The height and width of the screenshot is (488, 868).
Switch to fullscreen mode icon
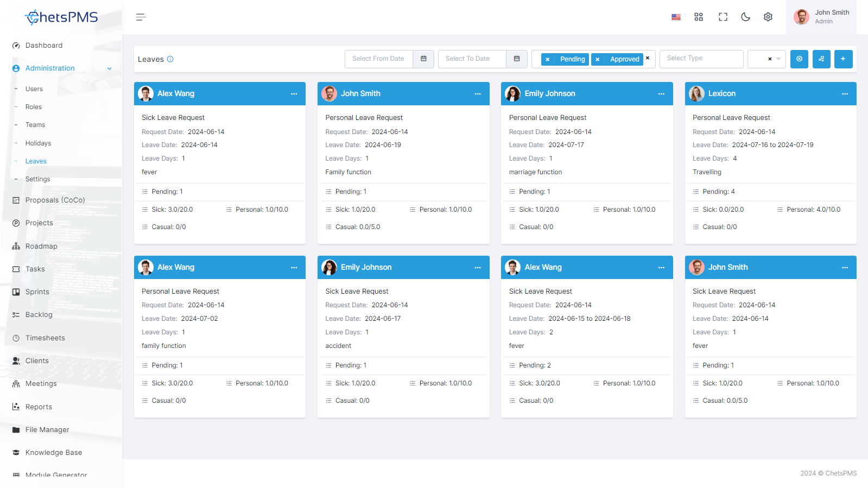click(x=723, y=17)
